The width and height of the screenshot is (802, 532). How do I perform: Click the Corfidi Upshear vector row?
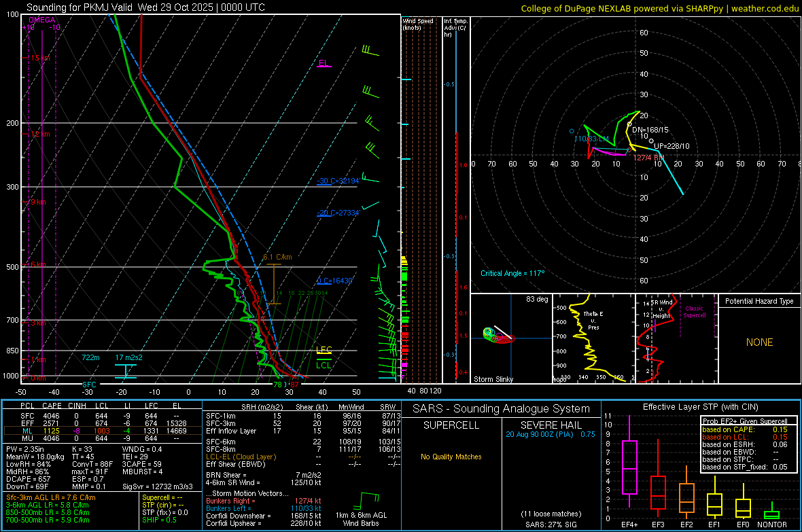[264, 523]
